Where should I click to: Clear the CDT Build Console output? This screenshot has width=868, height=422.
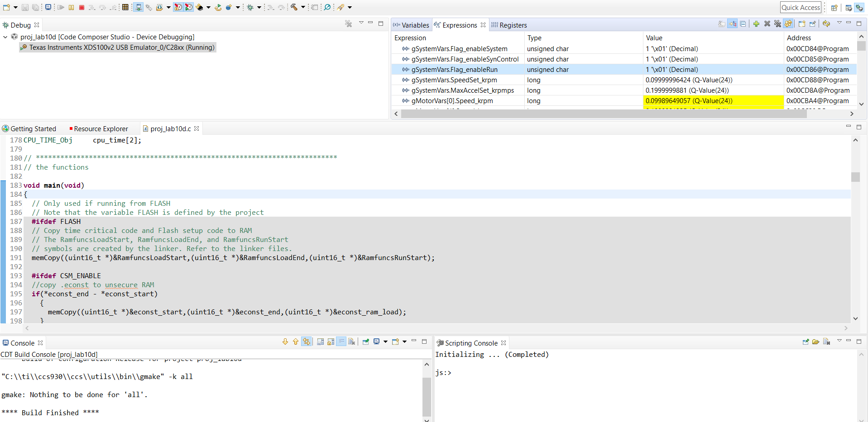(x=352, y=341)
